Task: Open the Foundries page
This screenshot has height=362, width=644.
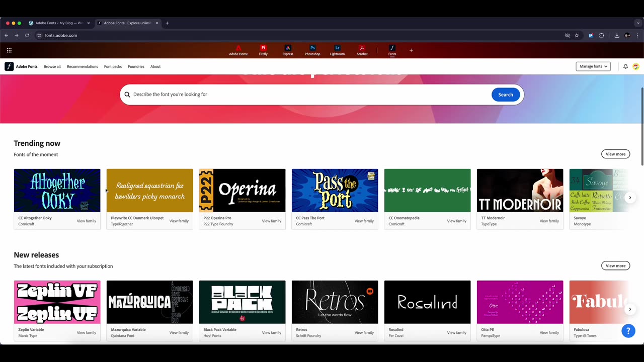Action: click(x=136, y=66)
